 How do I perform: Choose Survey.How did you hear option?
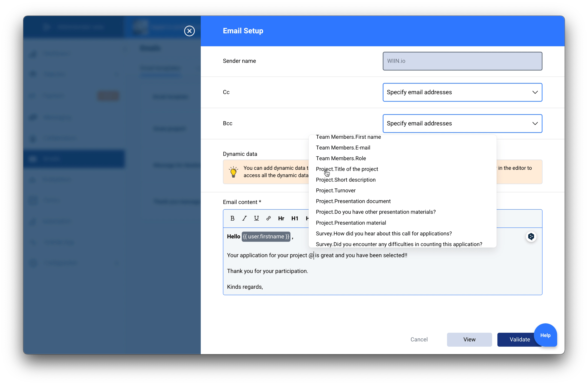[384, 234]
